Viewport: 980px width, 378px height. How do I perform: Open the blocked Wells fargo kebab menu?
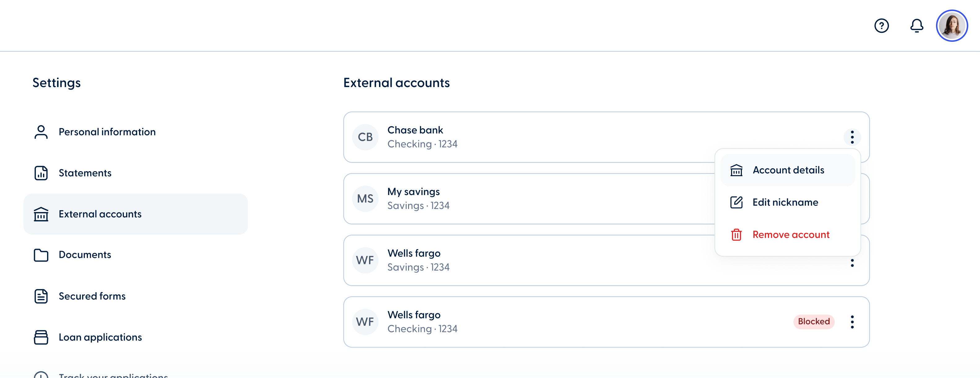852,322
